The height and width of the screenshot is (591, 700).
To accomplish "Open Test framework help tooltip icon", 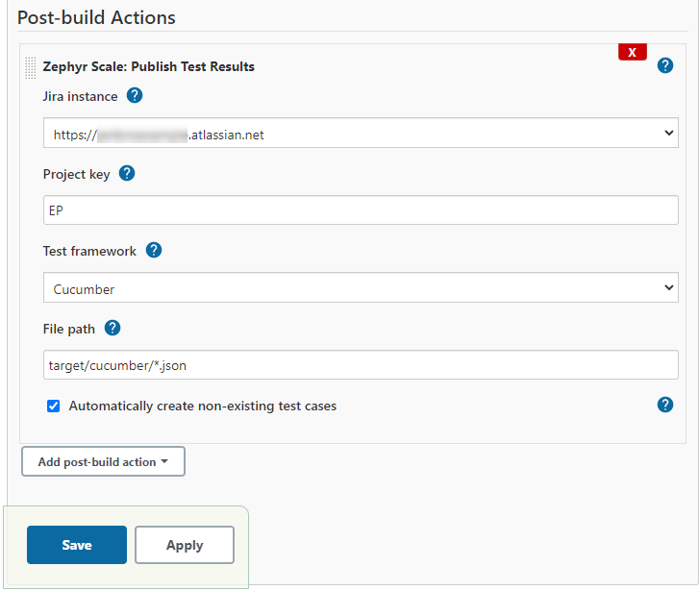I will click(x=153, y=251).
